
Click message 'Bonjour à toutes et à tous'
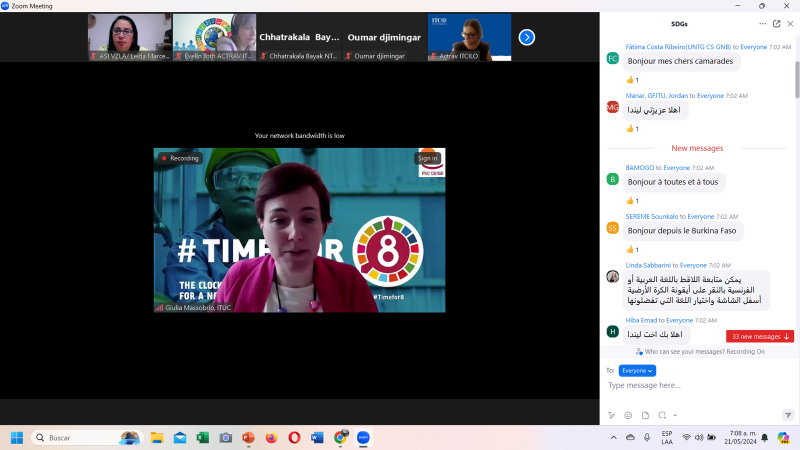[673, 182]
